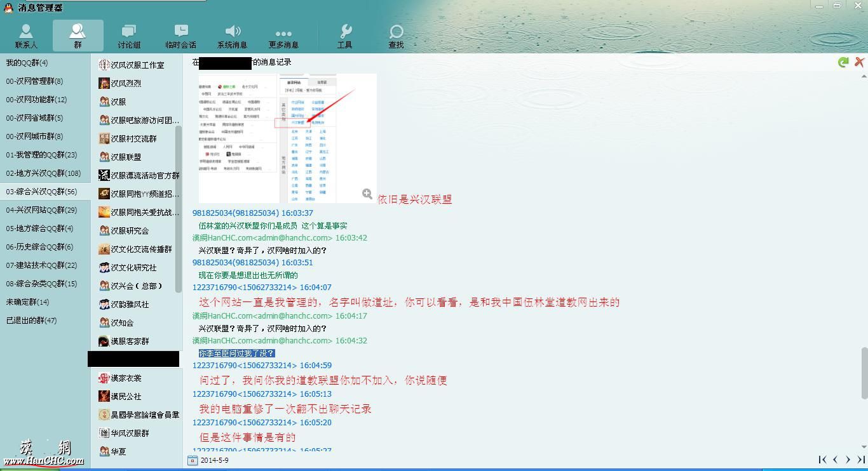The width and height of the screenshot is (868, 471).
Task: Select the 群 groups tab
Action: coord(78,36)
